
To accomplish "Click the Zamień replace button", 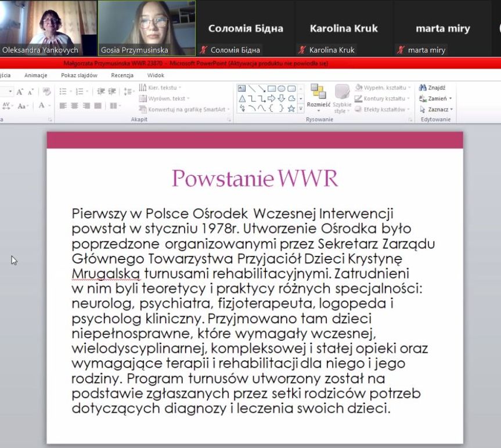I will click(435, 98).
